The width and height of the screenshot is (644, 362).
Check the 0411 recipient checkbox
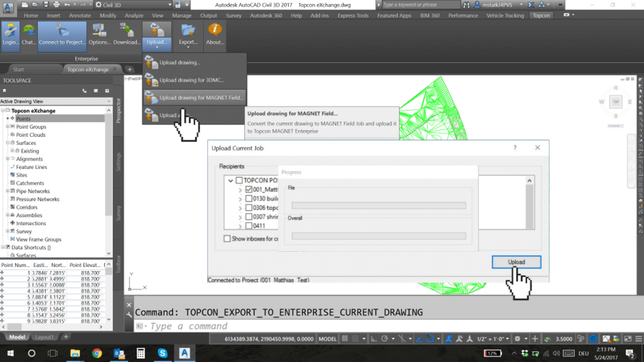pos(248,226)
